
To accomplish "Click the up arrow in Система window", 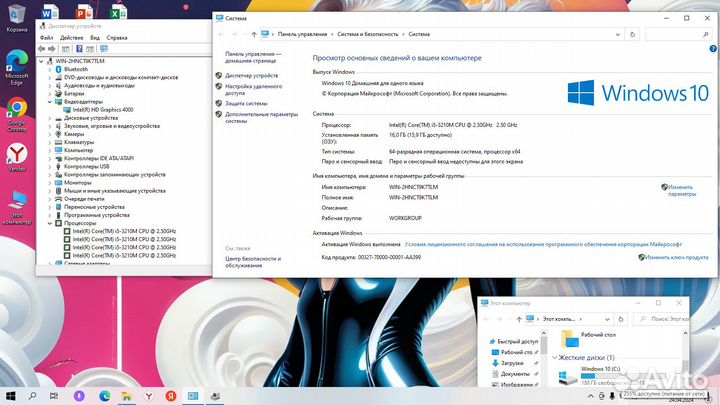I will tap(254, 34).
